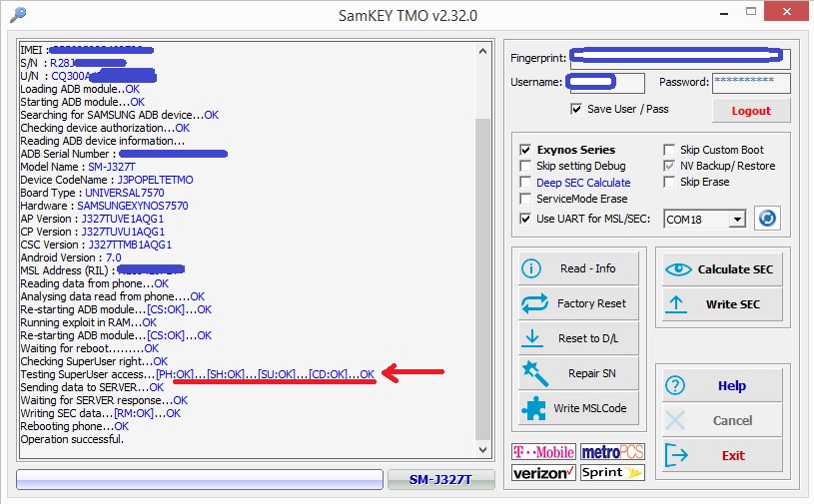Uncheck the Exynos Series checkbox
The image size is (814, 504).
525,150
